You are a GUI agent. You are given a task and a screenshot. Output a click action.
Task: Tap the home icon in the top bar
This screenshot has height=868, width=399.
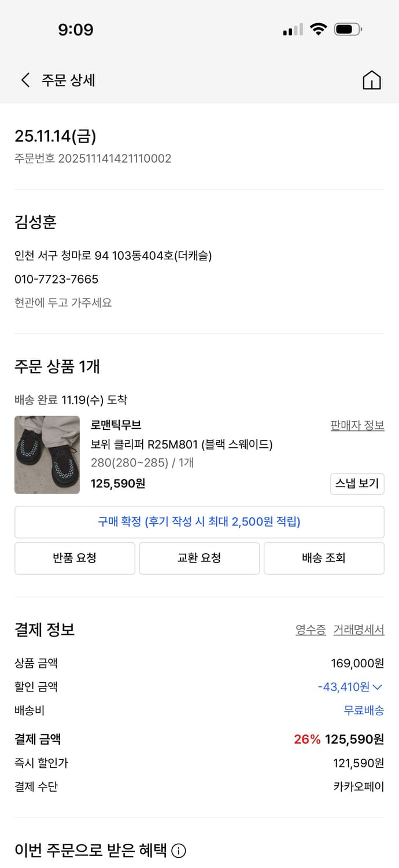[x=372, y=80]
